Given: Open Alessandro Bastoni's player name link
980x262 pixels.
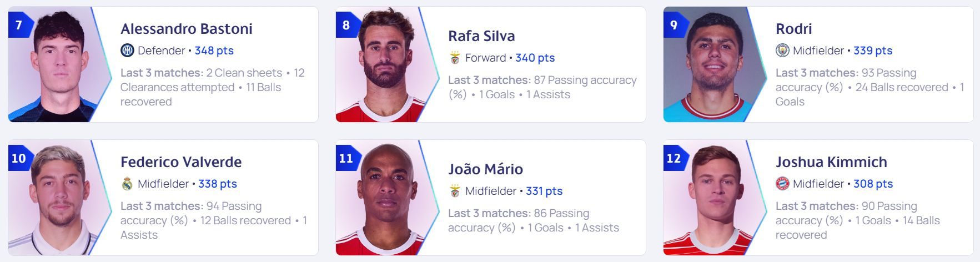Looking at the screenshot, I should pyautogui.click(x=187, y=29).
